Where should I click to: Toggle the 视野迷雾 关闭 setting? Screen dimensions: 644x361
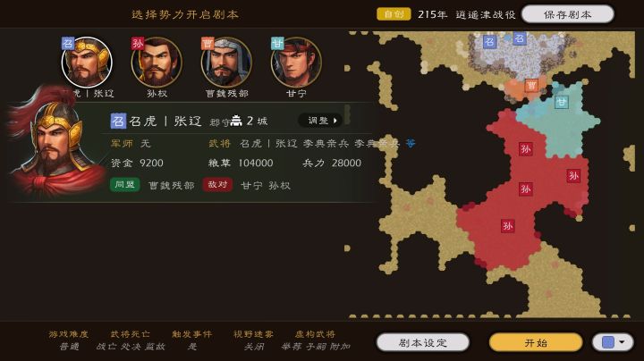[x=253, y=340]
